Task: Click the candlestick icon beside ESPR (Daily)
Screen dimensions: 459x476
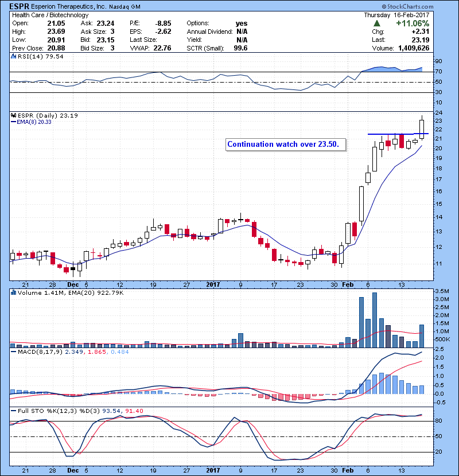Action: click(x=13, y=115)
